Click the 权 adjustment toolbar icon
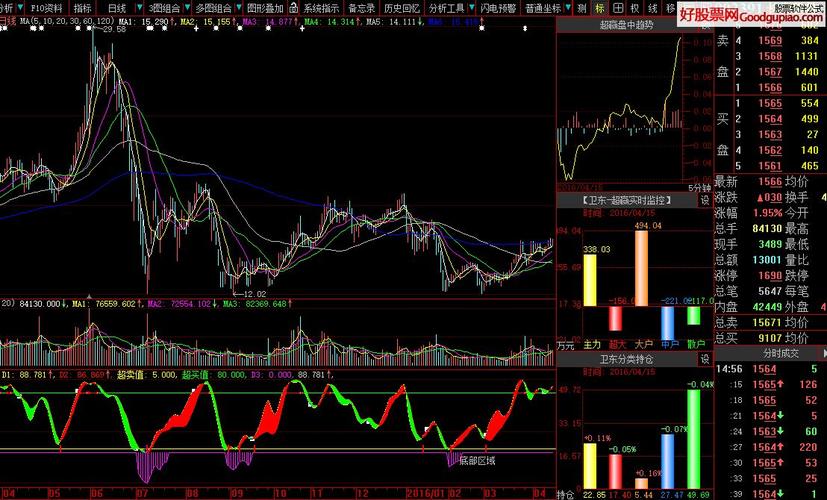This screenshot has height=500, width=827. pyautogui.click(x=635, y=8)
